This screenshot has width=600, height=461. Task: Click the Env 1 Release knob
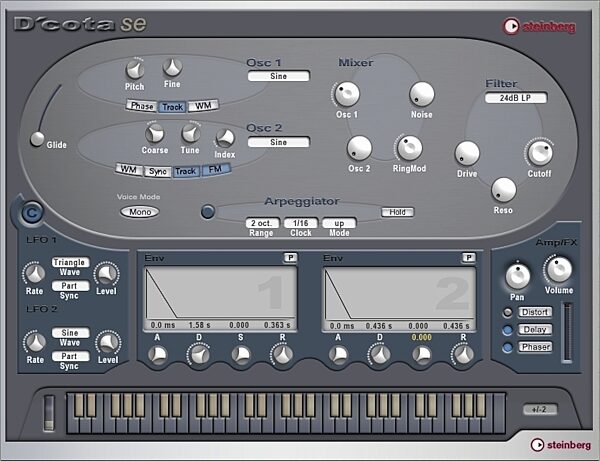tap(282, 355)
